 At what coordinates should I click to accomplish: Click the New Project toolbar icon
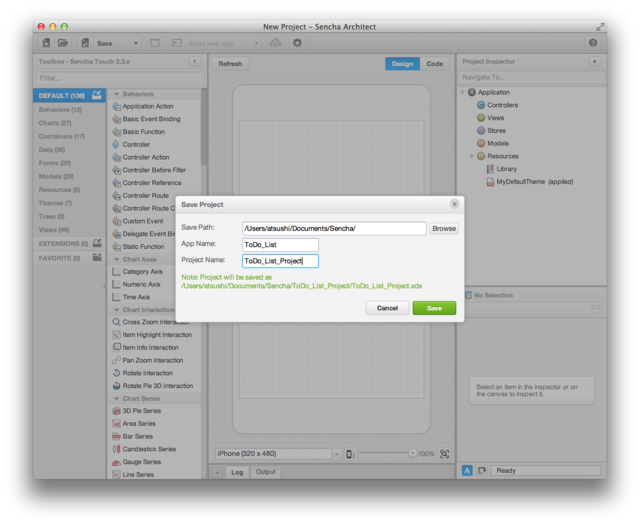tap(46, 43)
